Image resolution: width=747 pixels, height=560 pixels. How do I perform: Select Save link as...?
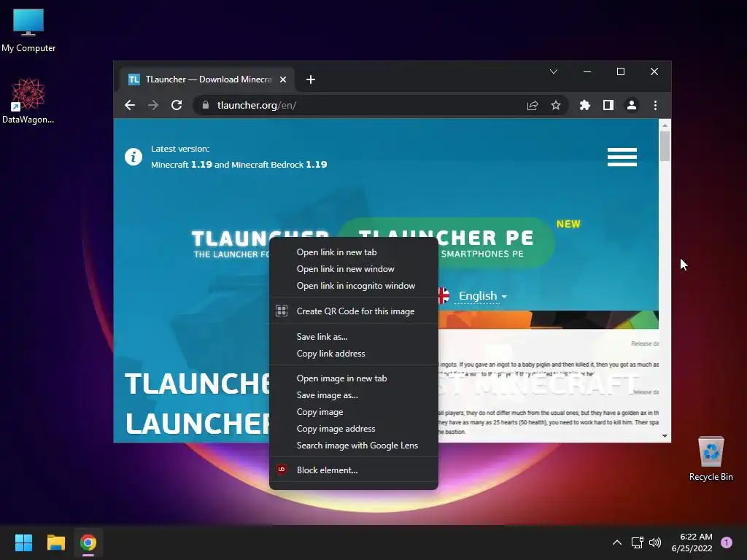[354, 337]
